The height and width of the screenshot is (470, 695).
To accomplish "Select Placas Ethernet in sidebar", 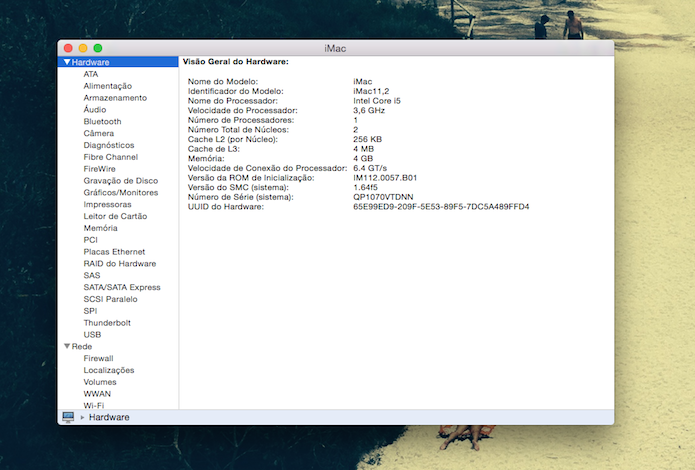I will (114, 252).
